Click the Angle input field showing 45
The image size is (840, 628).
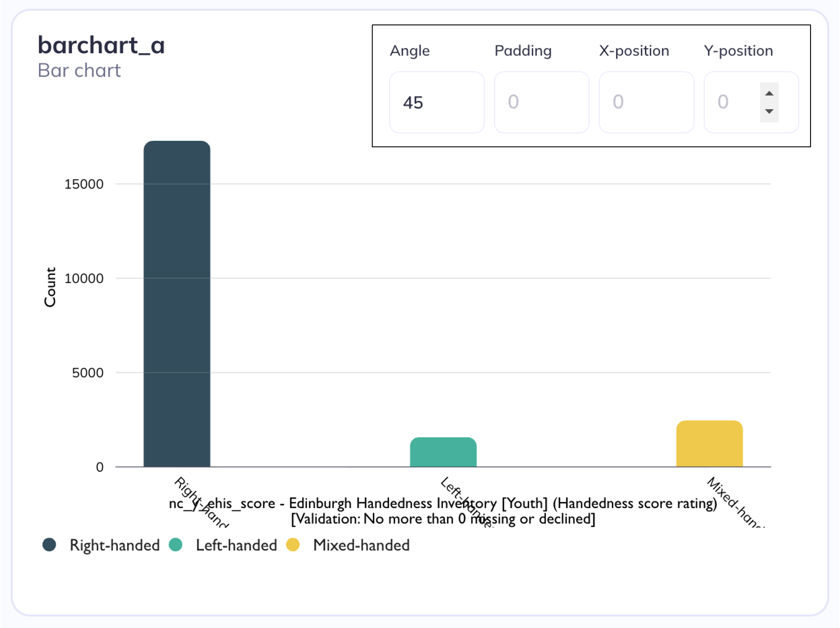pos(437,102)
